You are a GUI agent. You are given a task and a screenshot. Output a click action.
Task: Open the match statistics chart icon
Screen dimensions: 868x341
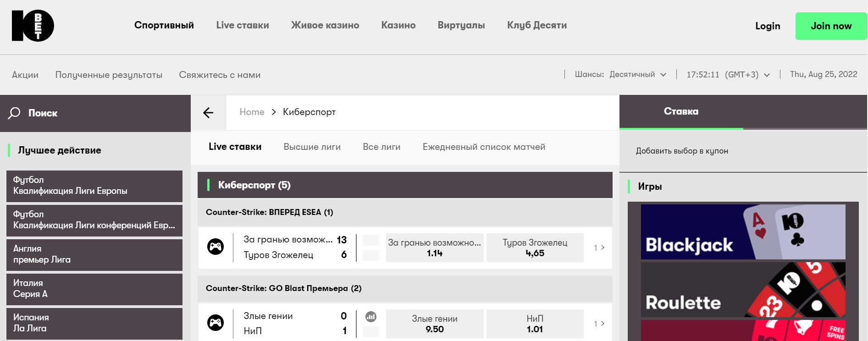[x=370, y=316]
